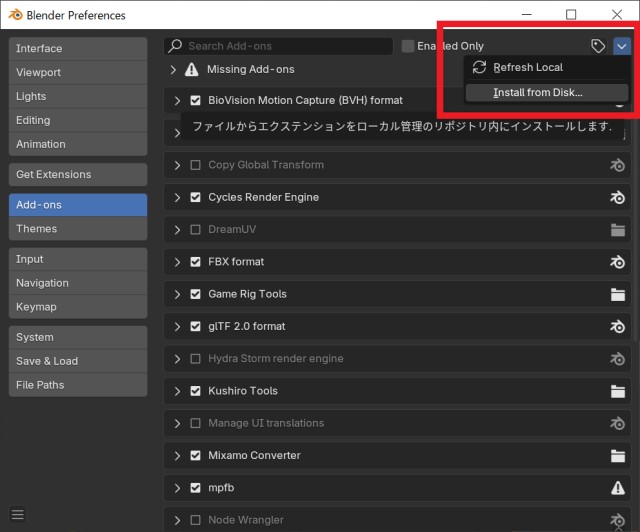Open File Paths preferences section
The height and width of the screenshot is (532, 640).
(78, 385)
